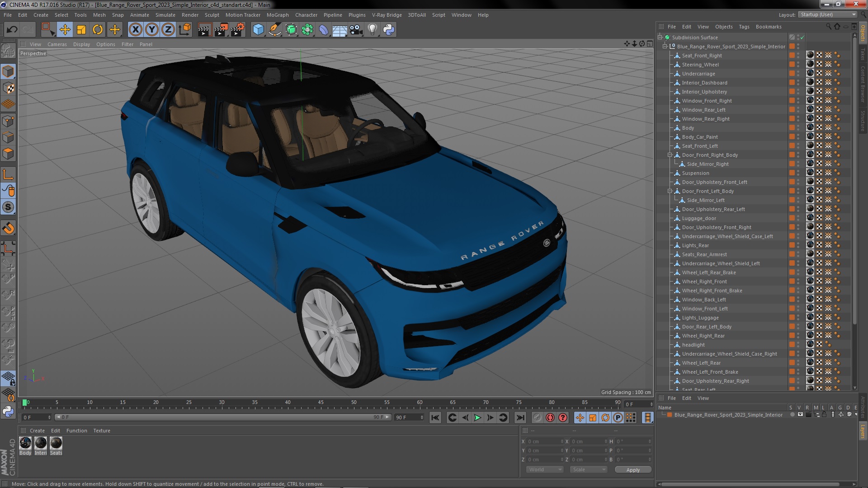
Task: Click the Array/MoGraph green flower icon
Action: 307,30
